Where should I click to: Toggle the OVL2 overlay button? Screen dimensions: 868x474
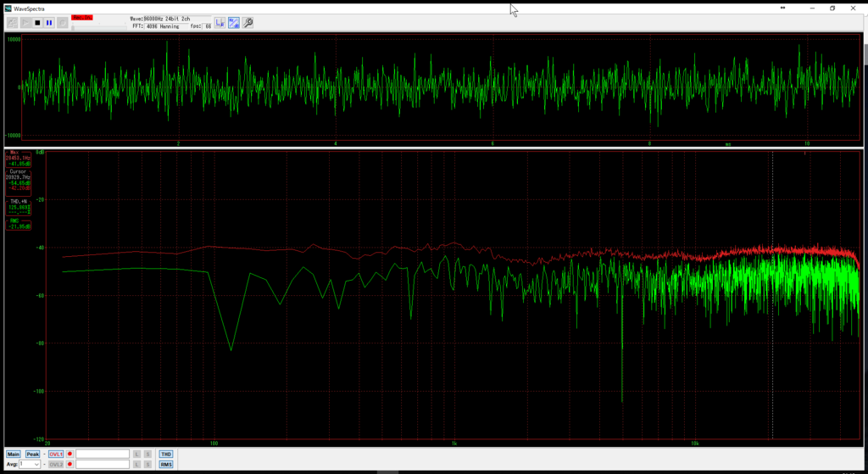click(x=56, y=464)
